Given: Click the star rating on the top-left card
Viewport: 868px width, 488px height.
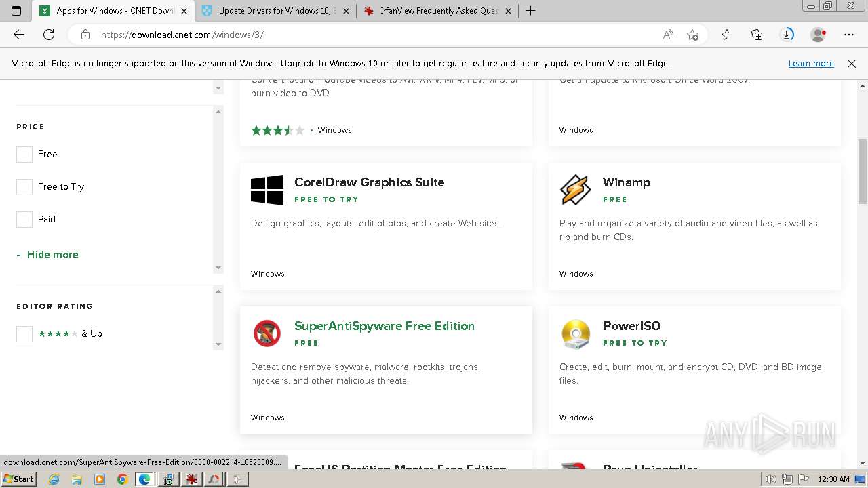Looking at the screenshot, I should click(277, 130).
